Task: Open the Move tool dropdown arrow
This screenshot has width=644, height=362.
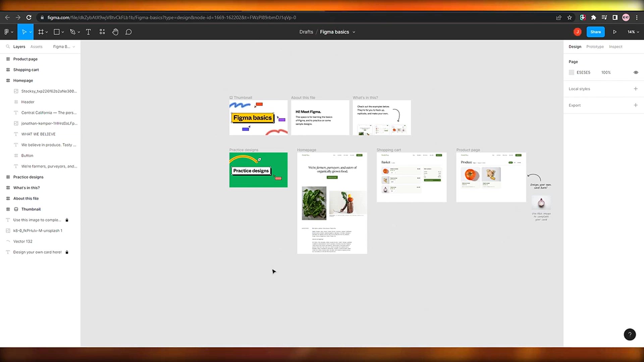Action: [x=31, y=32]
